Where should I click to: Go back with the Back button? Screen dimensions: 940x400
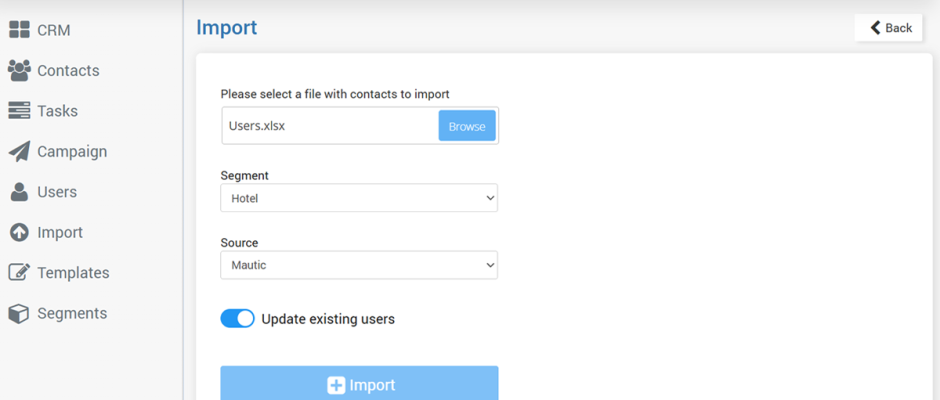tap(888, 28)
